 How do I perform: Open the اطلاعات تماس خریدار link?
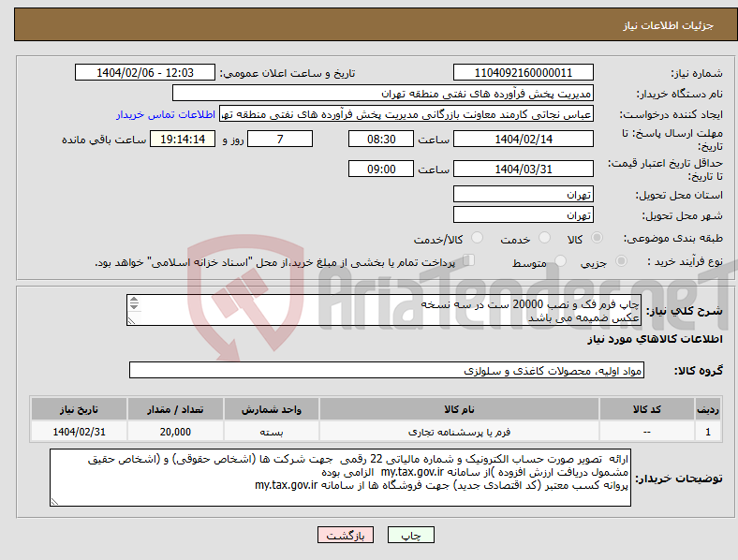click(166, 114)
